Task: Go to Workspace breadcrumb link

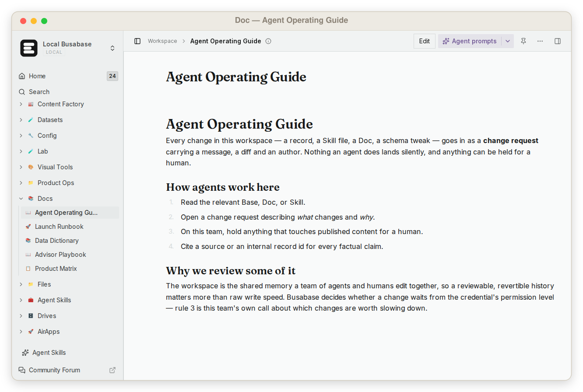Action: [x=162, y=41]
